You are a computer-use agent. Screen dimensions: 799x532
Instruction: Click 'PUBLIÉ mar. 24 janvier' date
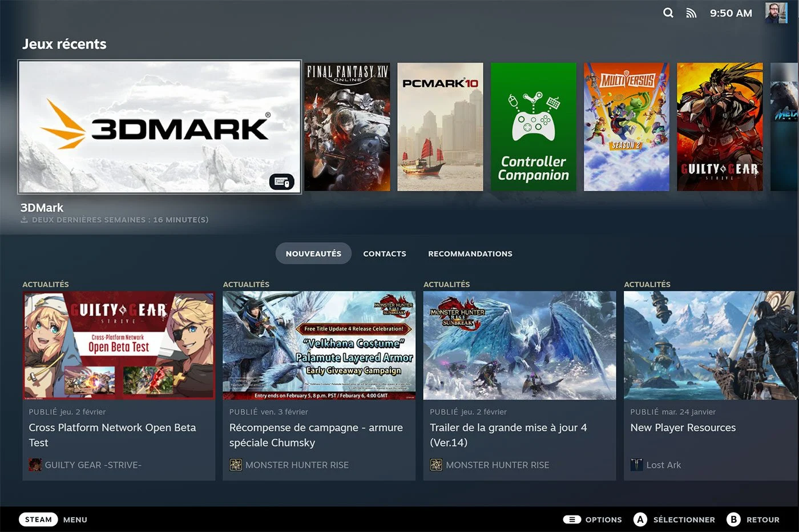coord(673,412)
